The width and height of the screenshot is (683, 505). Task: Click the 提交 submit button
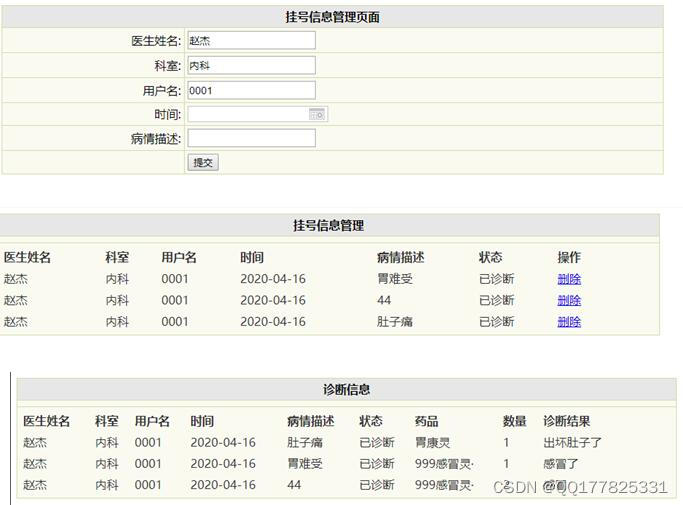203,163
